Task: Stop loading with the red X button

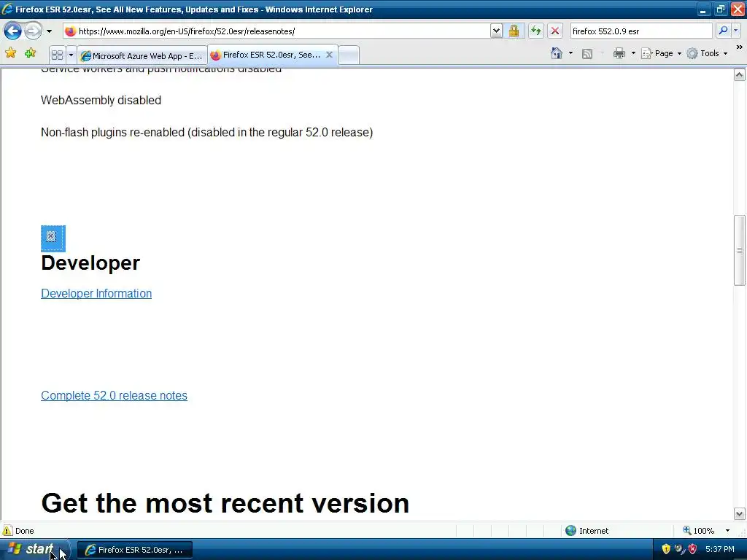Action: tap(555, 31)
